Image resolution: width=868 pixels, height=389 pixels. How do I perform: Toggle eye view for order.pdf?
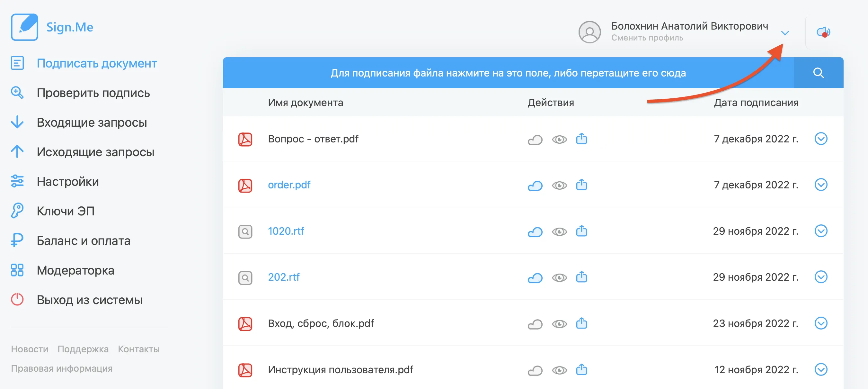(559, 185)
